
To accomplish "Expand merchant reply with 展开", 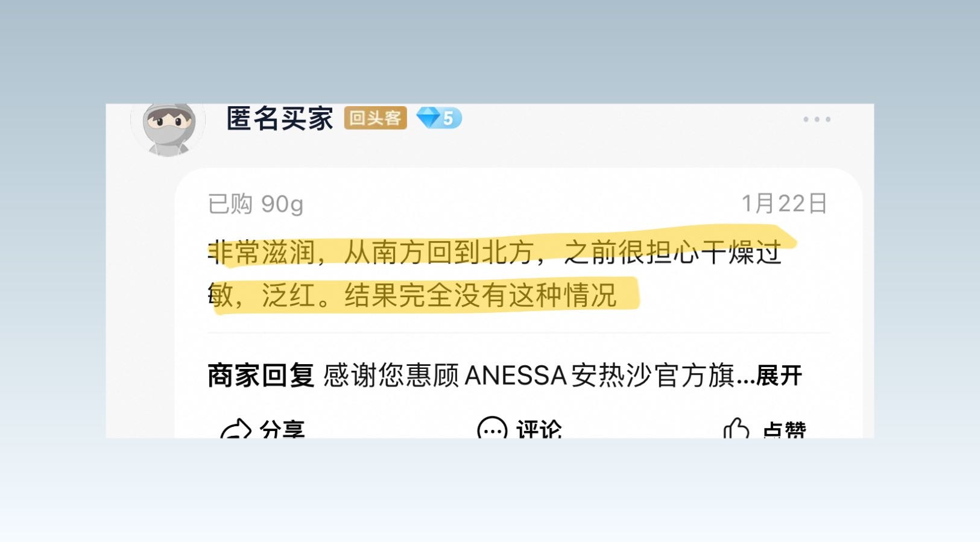I will [x=779, y=376].
